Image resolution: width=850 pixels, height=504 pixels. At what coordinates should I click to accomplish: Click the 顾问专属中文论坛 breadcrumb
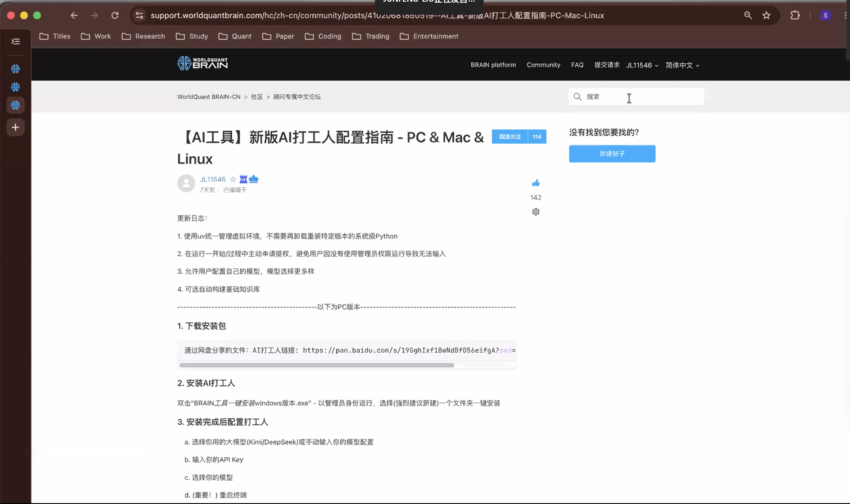(x=297, y=97)
